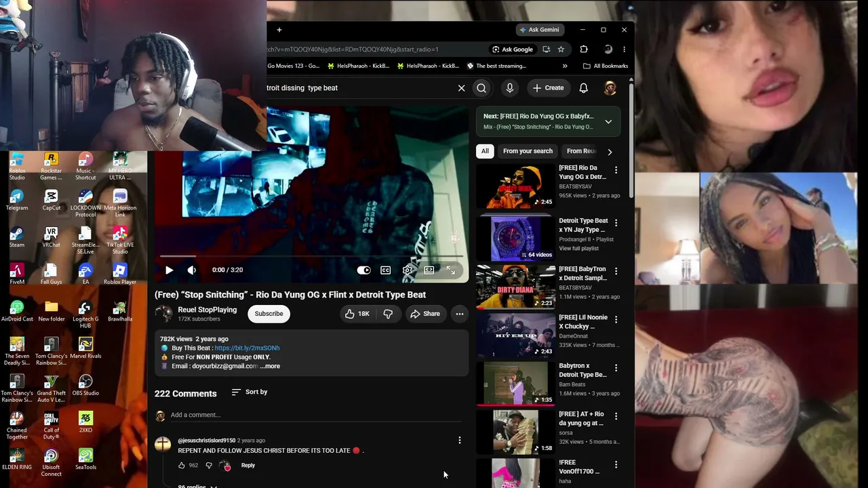Open options for Rio Da Yung OG x Detr... video
Viewport: 868px width, 488px height.
[616, 170]
